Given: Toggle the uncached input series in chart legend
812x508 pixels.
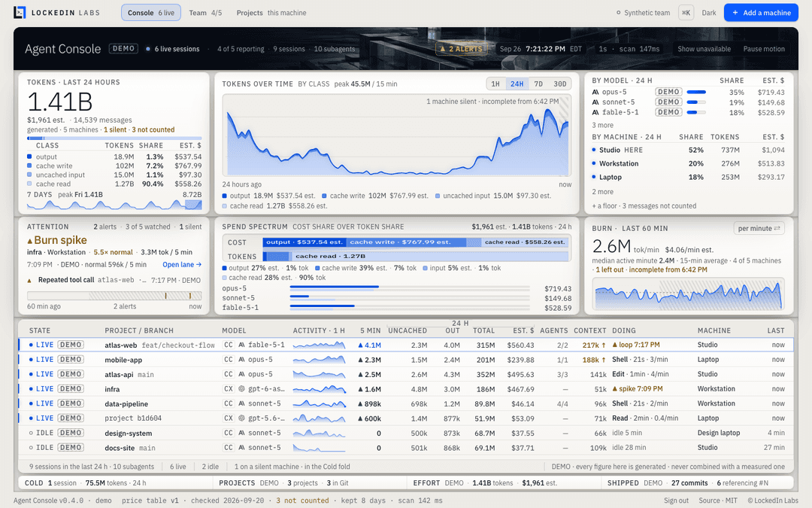Looking at the screenshot, I should pos(493,196).
